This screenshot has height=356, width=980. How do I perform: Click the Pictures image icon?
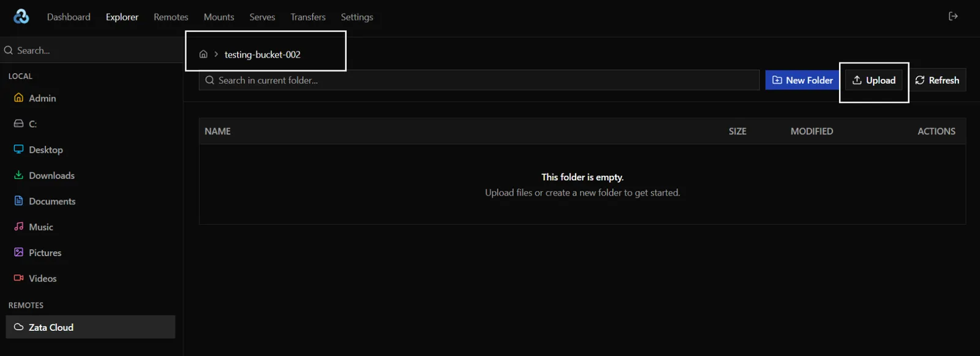tap(18, 252)
